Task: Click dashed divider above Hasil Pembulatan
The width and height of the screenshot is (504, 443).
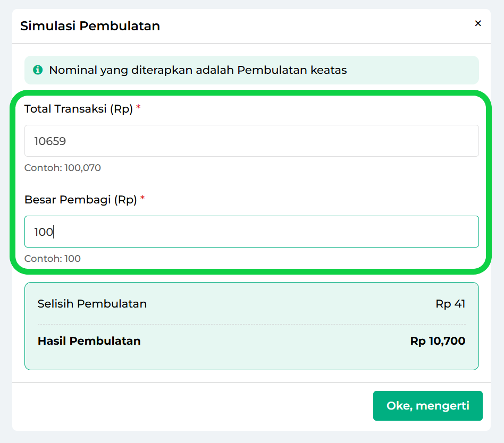Action: [x=251, y=324]
